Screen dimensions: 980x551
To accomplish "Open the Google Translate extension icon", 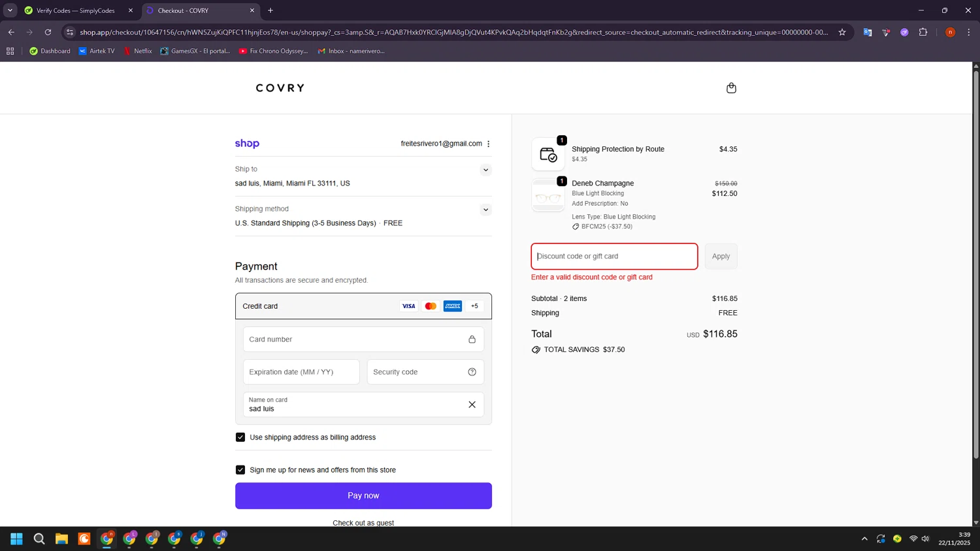I will click(868, 32).
